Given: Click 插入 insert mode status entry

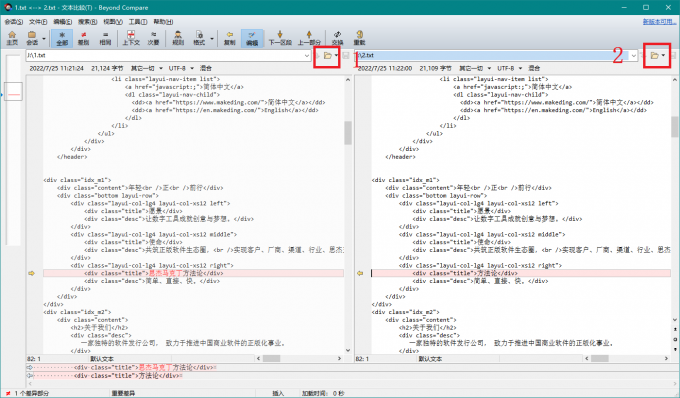Looking at the screenshot, I should [x=278, y=393].
